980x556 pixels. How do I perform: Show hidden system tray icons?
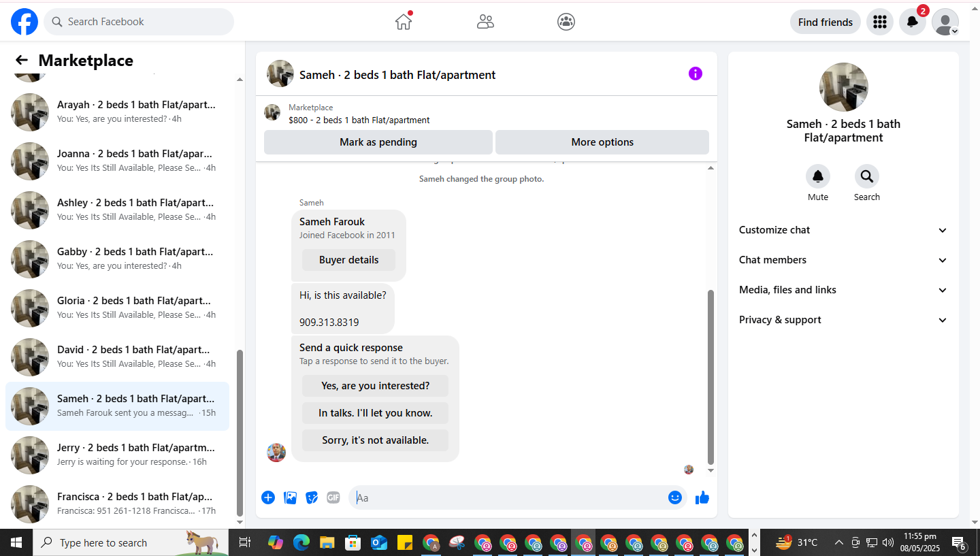[838, 542]
